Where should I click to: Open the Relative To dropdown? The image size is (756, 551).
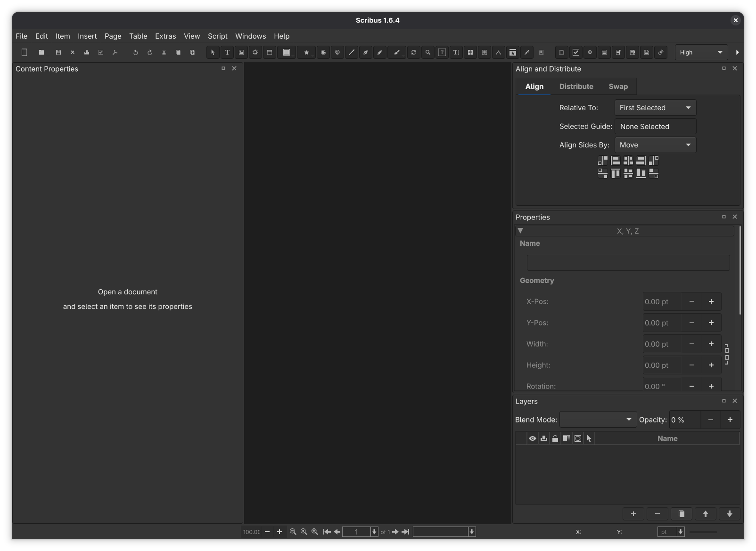pyautogui.click(x=655, y=108)
